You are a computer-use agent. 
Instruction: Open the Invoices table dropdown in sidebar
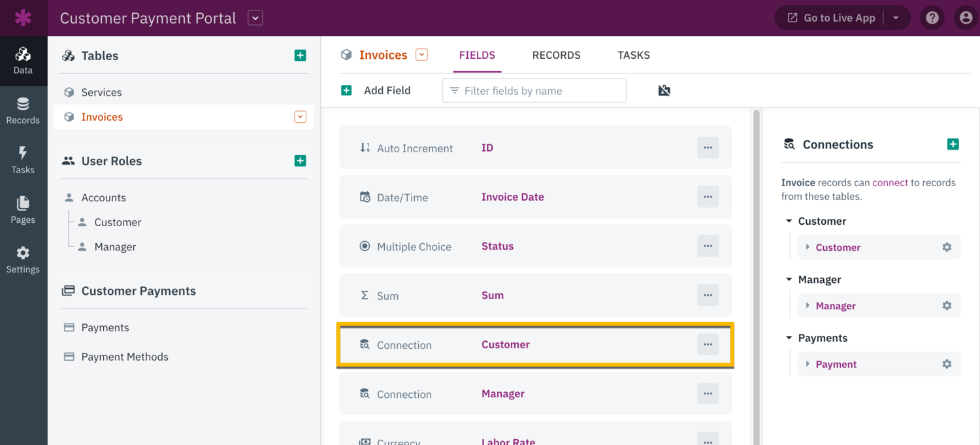pos(300,117)
